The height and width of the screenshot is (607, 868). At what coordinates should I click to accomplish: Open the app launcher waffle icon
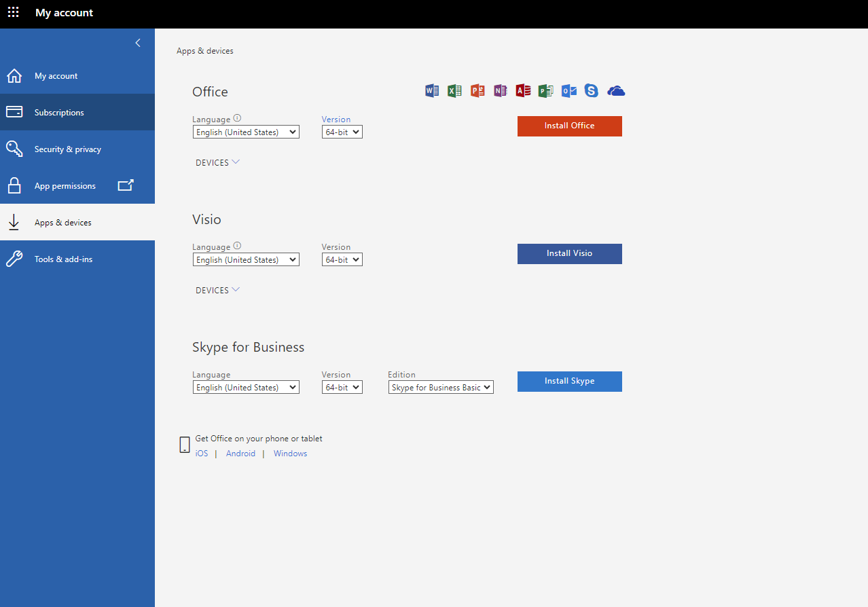(x=14, y=13)
